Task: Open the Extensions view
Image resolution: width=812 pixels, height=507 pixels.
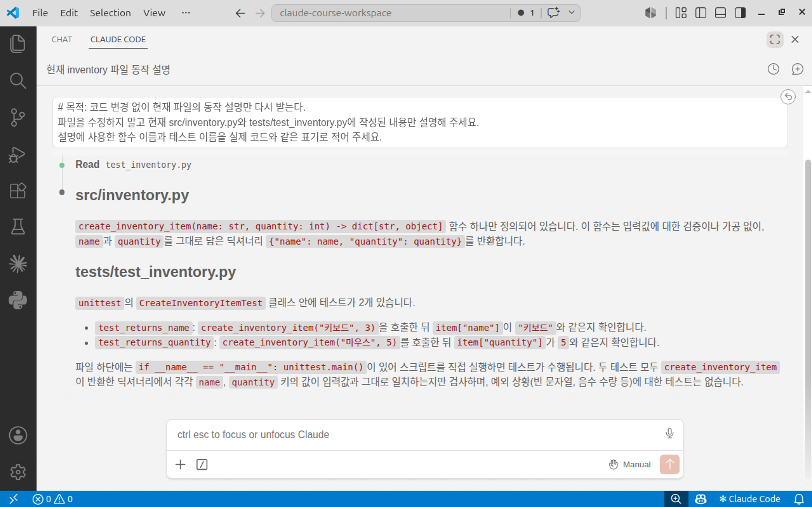Action: [18, 191]
